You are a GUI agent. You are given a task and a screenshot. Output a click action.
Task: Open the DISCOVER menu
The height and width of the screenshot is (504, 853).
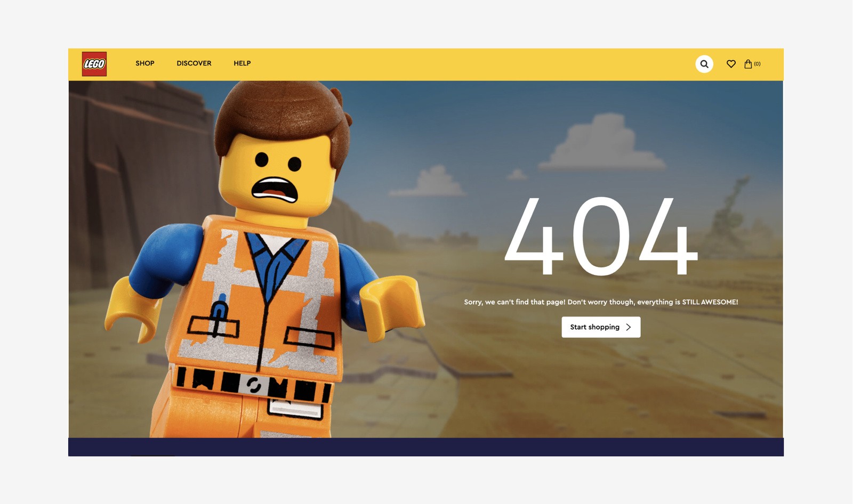click(x=194, y=63)
